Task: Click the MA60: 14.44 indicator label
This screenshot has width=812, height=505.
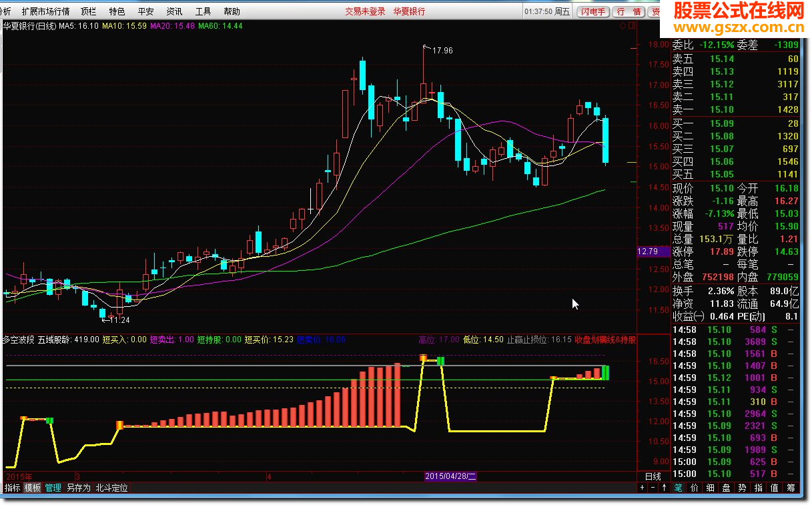Action: 220,26
